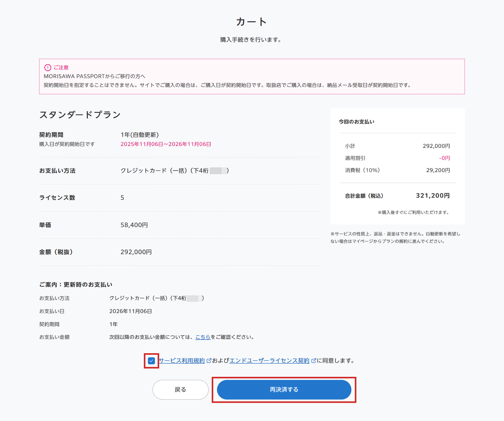
Task: Click the 単価 price 58,400円
Action: (135, 225)
